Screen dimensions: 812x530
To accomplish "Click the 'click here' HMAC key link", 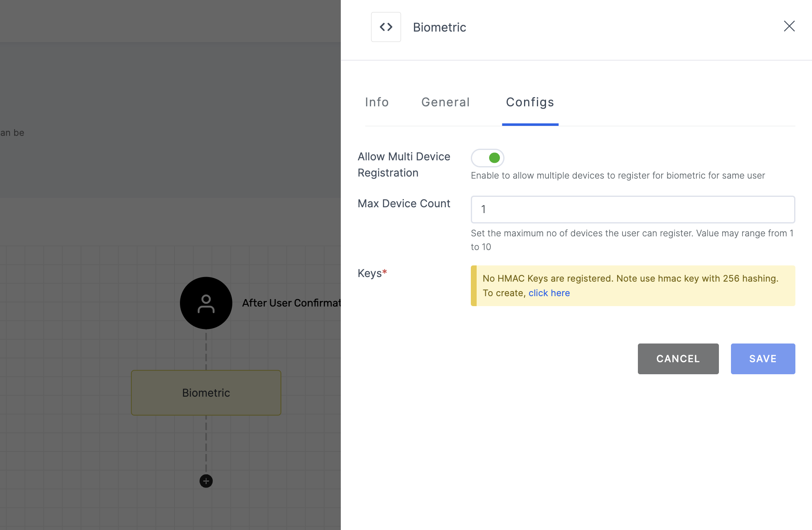I will pyautogui.click(x=549, y=292).
